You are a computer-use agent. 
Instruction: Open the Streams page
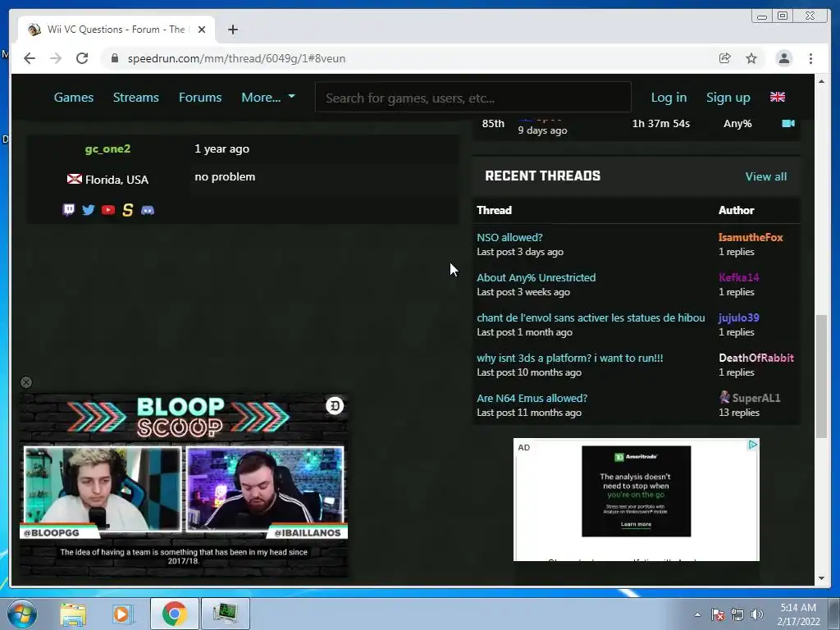click(136, 97)
